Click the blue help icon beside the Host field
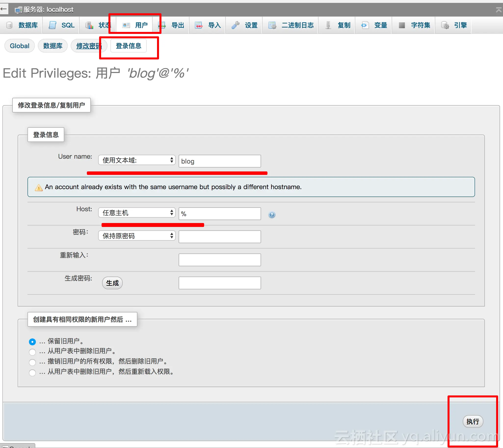Viewport: 503px width, 448px height. click(x=272, y=215)
